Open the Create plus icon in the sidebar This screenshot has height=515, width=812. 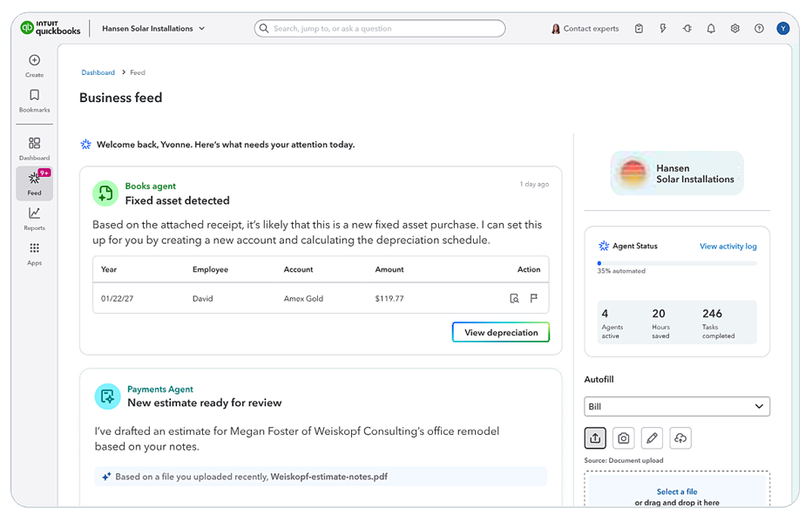click(34, 62)
